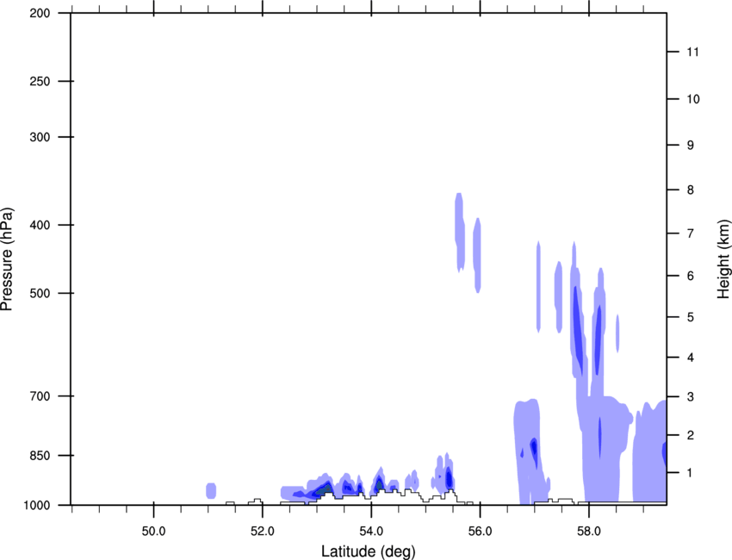Image resolution: width=732 pixels, height=560 pixels.
Task: Click the 54.0 latitude tick label
Action: [x=371, y=526]
